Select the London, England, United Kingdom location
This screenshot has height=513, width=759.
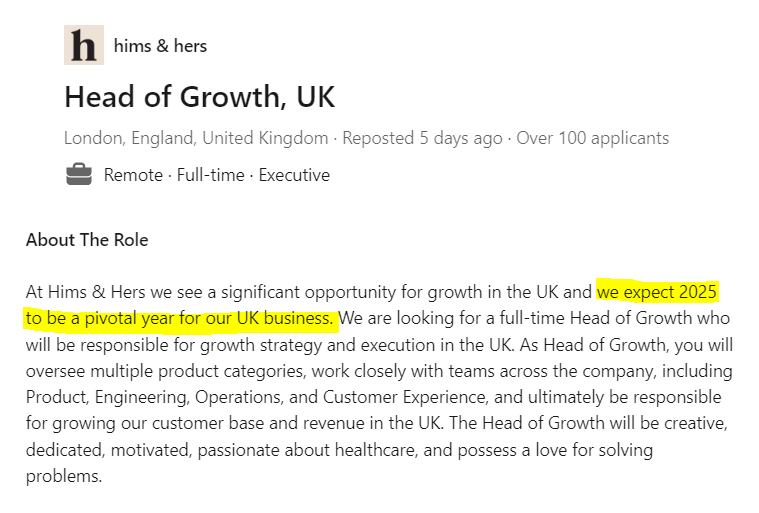point(196,138)
